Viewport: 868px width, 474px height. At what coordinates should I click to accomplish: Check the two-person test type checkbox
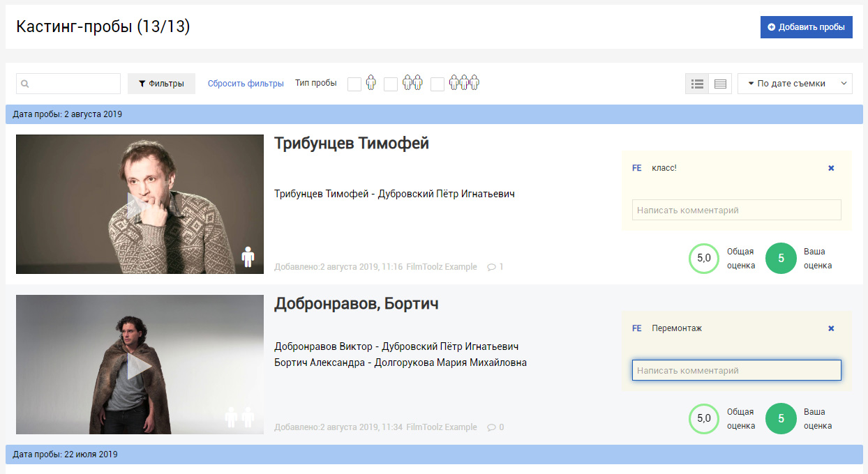tap(391, 84)
